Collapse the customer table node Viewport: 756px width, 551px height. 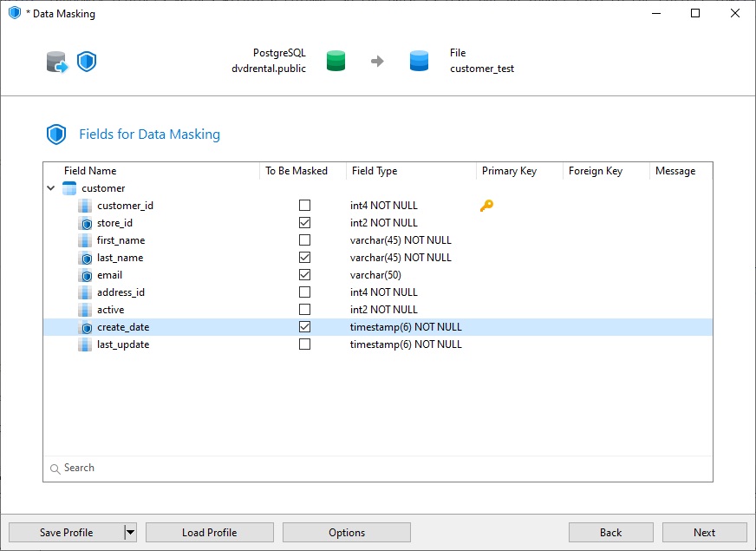click(x=51, y=188)
